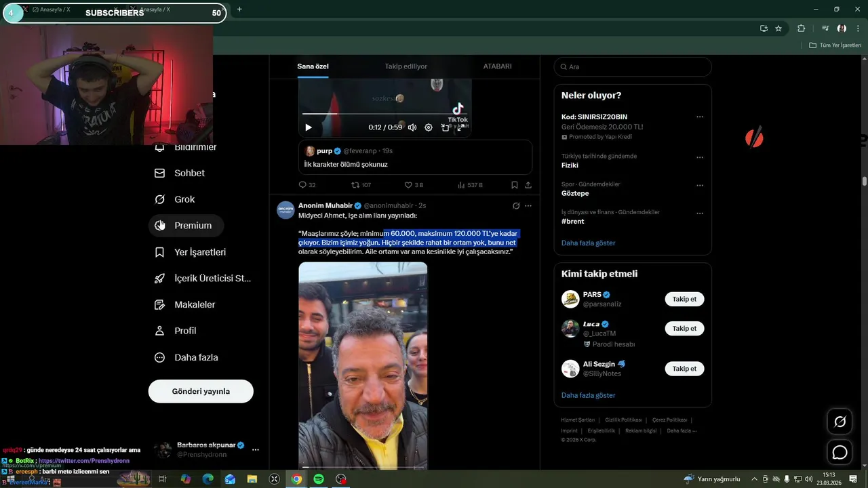
Task: Open the #brent trending topic
Action: coord(572,222)
